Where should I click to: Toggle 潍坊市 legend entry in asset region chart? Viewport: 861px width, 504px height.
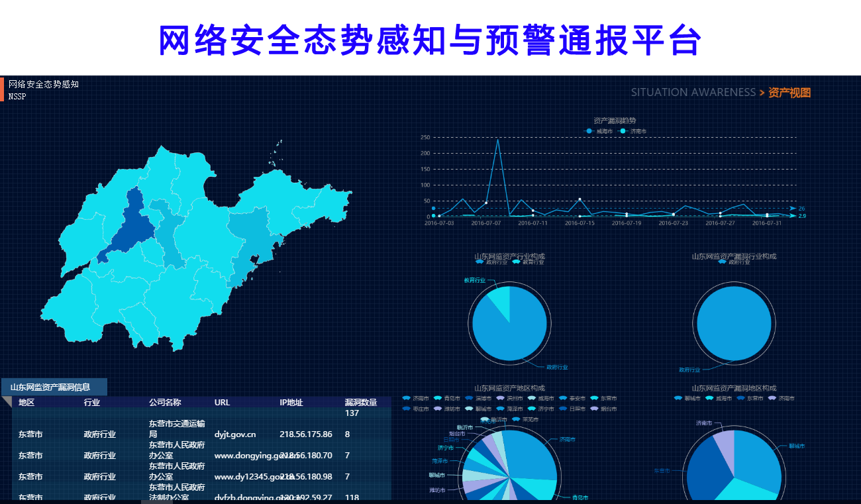click(447, 409)
